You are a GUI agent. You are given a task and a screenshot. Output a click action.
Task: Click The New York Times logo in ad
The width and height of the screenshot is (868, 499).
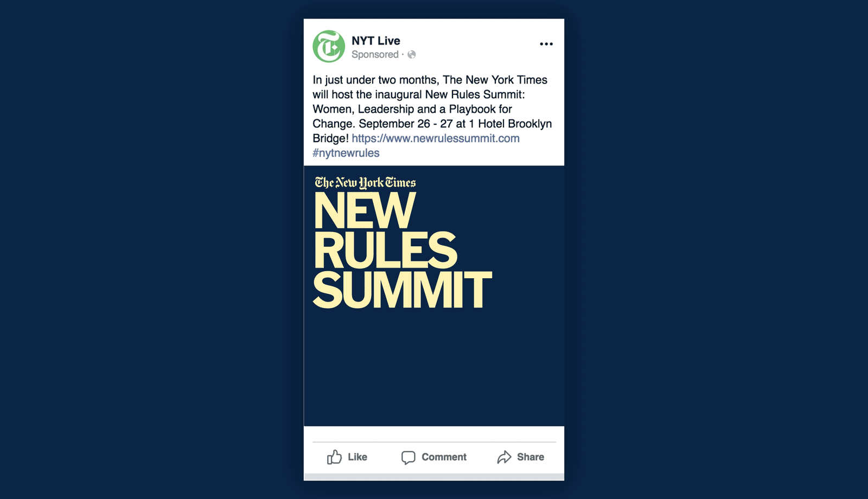coord(365,183)
